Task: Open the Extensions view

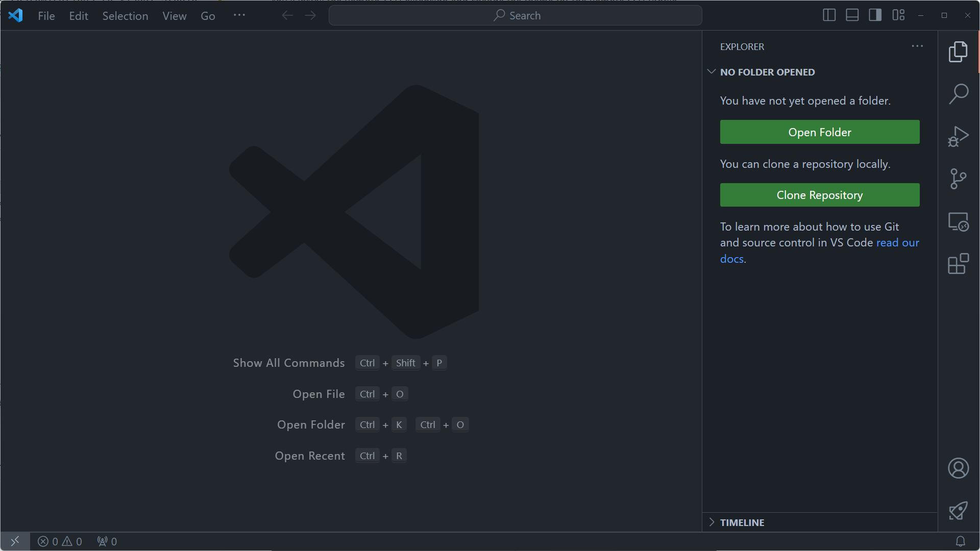Action: pyautogui.click(x=959, y=264)
